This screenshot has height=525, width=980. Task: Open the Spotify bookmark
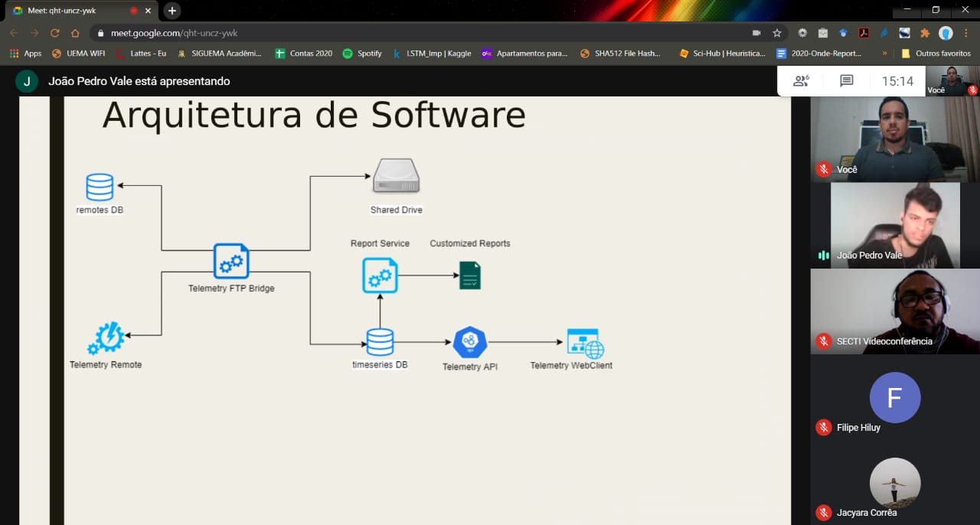click(362, 54)
